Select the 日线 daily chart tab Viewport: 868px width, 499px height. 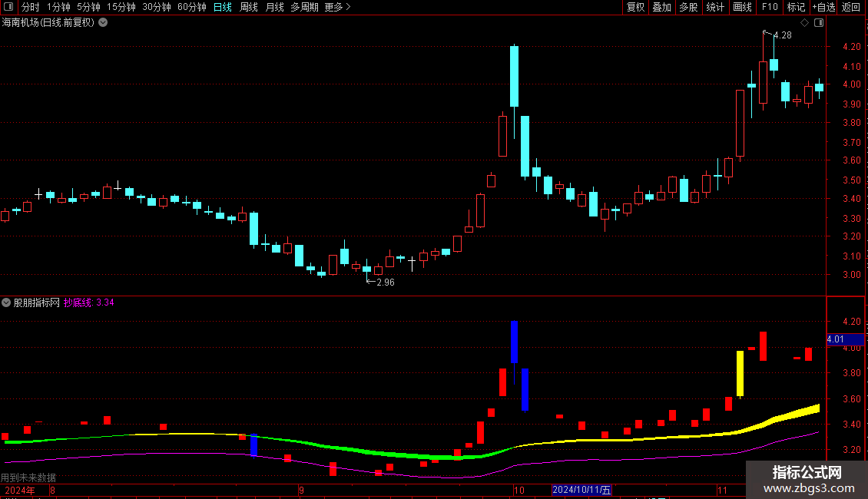pos(223,7)
